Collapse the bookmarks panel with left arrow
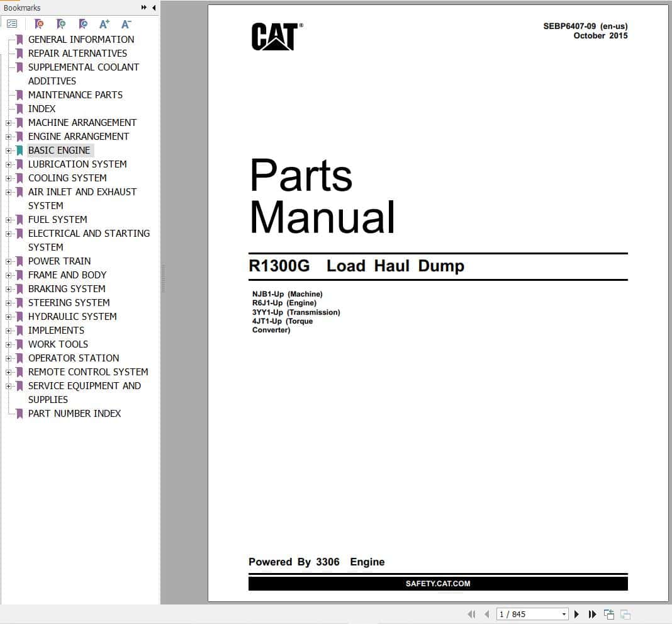 (154, 8)
